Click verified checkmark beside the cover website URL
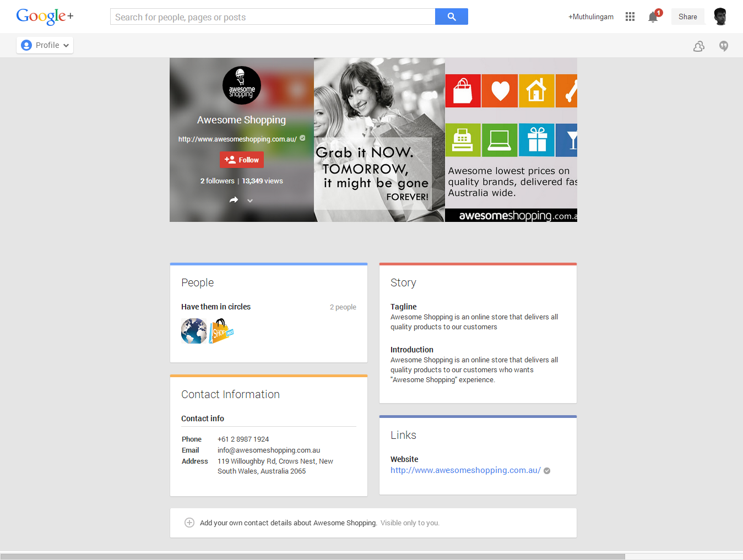 click(302, 138)
